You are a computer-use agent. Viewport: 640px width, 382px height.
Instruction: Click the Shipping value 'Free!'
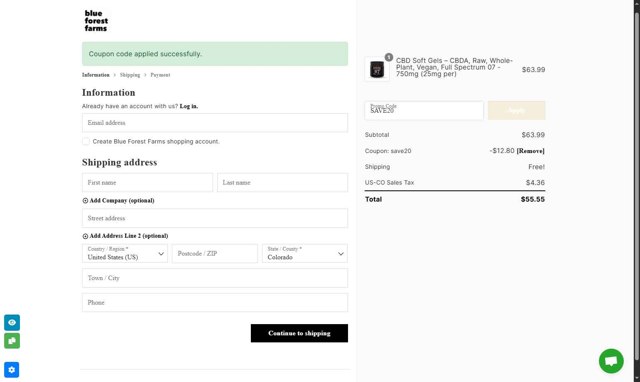click(536, 167)
